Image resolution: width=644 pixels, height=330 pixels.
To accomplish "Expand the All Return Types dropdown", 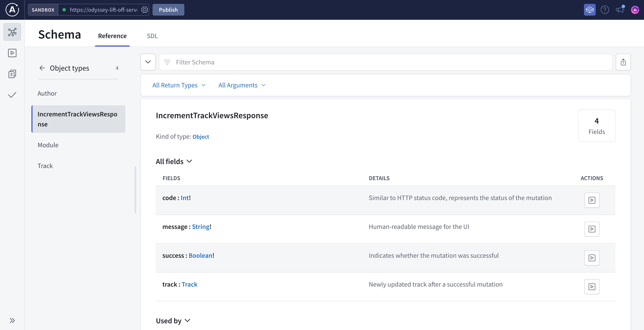I will point(179,85).
